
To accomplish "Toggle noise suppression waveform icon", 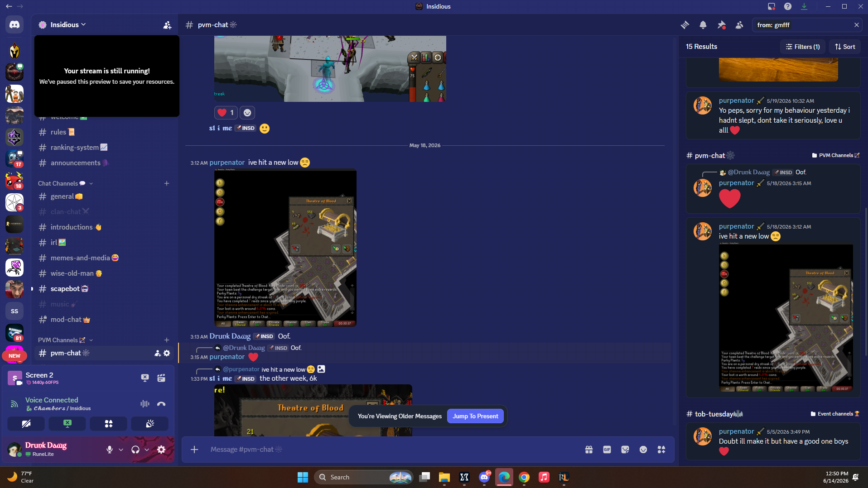I will 145,404.
